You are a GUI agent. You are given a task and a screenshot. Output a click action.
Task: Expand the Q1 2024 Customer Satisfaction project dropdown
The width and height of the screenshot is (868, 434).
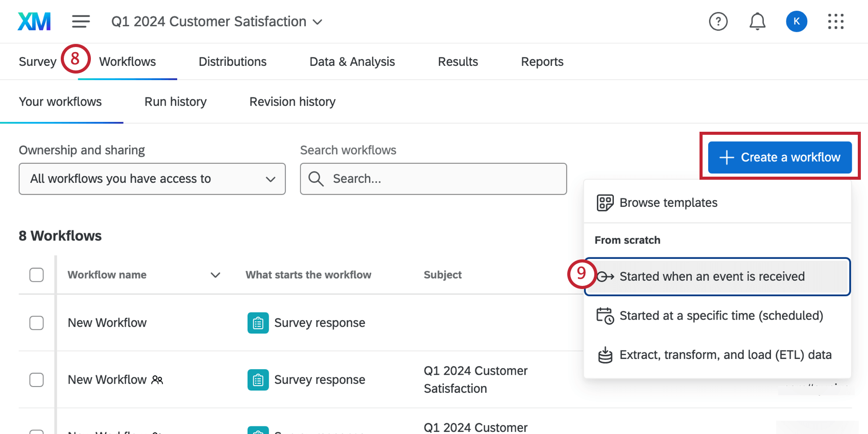[x=318, y=22]
